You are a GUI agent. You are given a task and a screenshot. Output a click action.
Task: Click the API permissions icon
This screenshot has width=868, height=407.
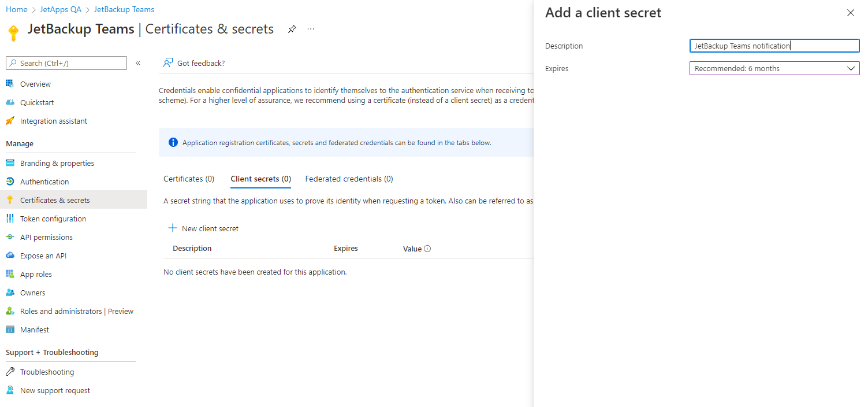tap(10, 237)
